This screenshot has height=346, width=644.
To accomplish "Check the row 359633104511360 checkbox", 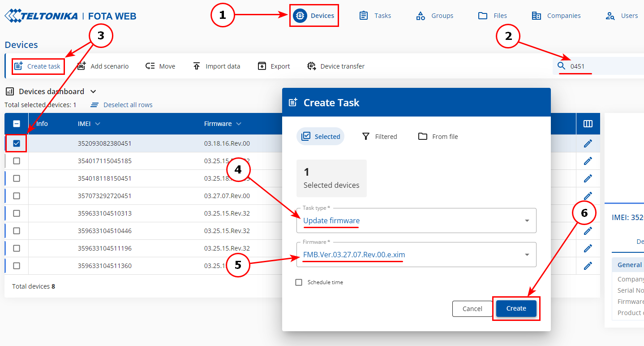I will (17, 266).
